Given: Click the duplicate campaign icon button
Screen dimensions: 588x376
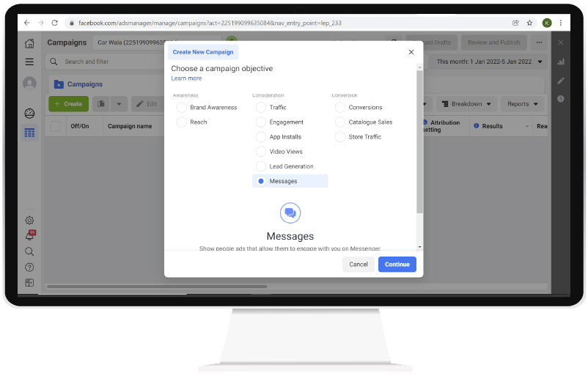Looking at the screenshot, I should tap(101, 104).
